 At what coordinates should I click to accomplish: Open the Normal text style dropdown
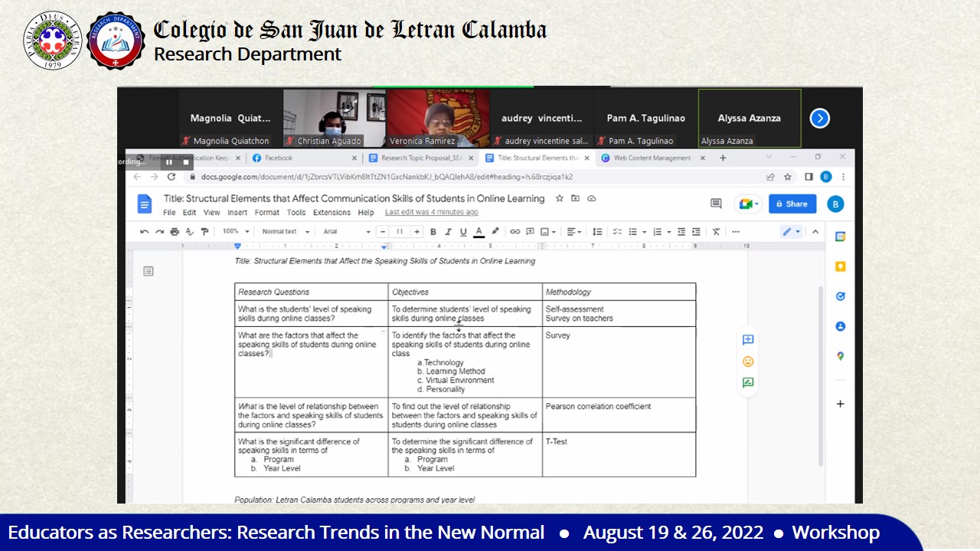tap(286, 232)
